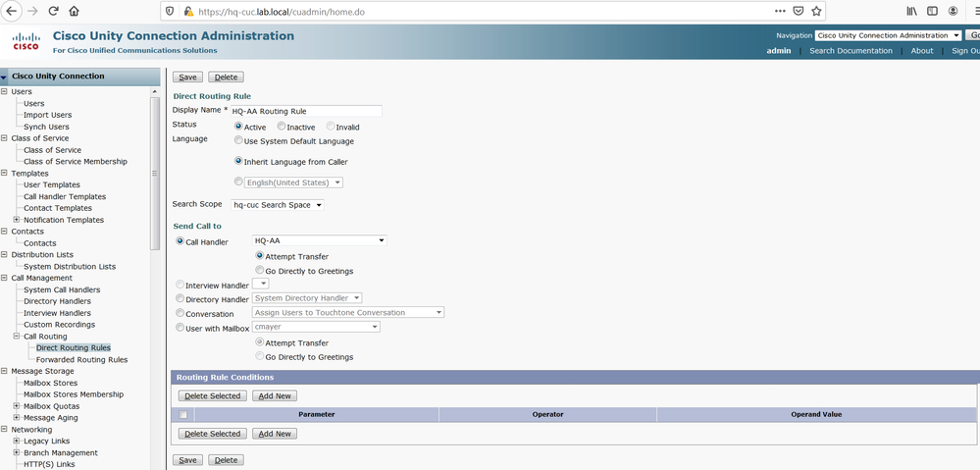Open the Search Scope dropdown
The width and height of the screenshot is (980, 470).
[277, 205]
